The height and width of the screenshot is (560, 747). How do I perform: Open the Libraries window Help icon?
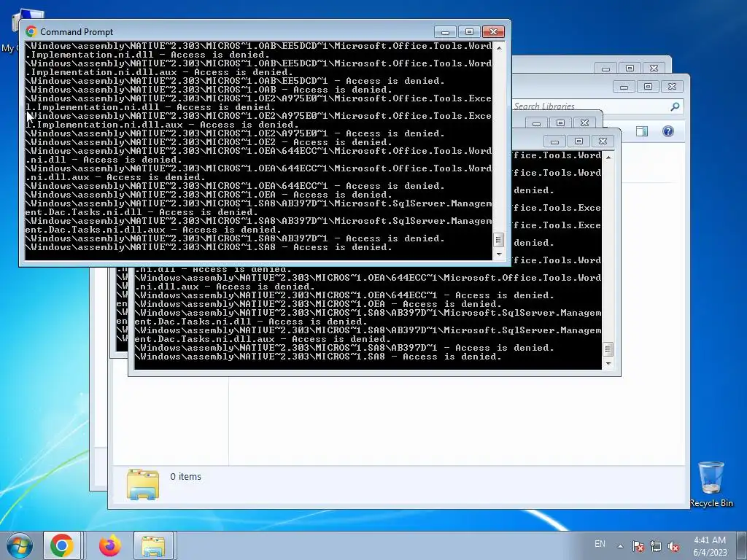(x=668, y=131)
